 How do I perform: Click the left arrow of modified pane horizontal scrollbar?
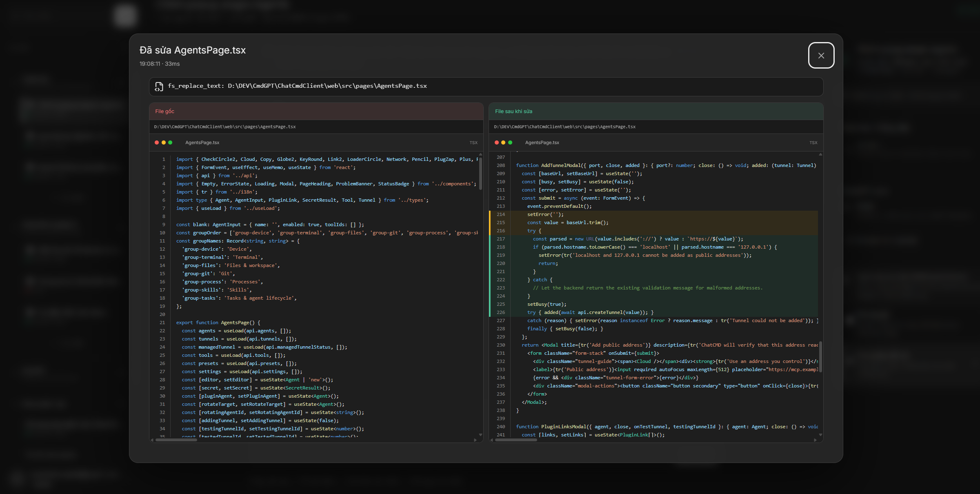click(492, 440)
